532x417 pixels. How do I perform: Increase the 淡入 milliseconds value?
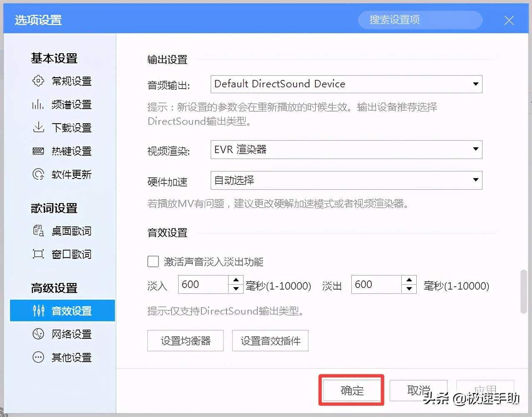click(x=236, y=280)
